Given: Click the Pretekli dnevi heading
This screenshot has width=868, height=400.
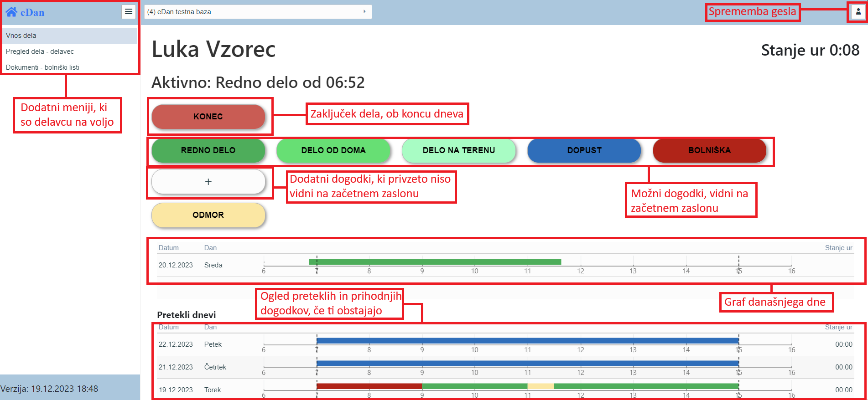Looking at the screenshot, I should tap(187, 315).
